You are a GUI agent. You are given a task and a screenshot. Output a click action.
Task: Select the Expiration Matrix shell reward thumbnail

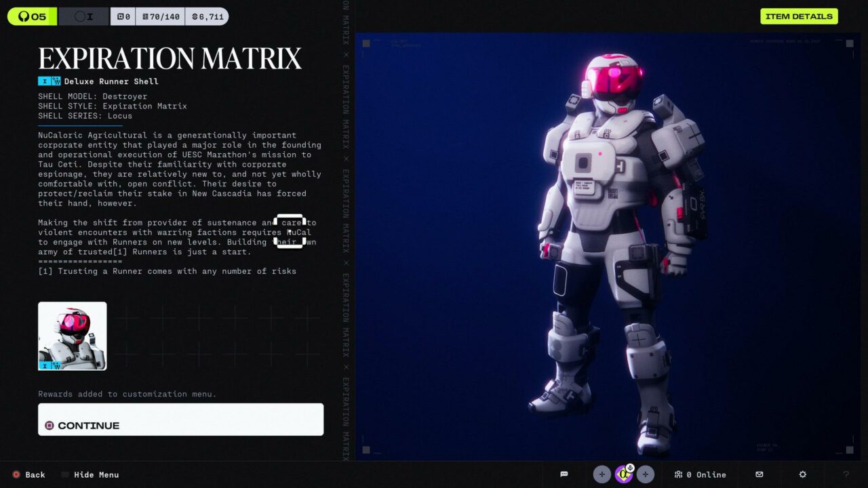pos(72,336)
